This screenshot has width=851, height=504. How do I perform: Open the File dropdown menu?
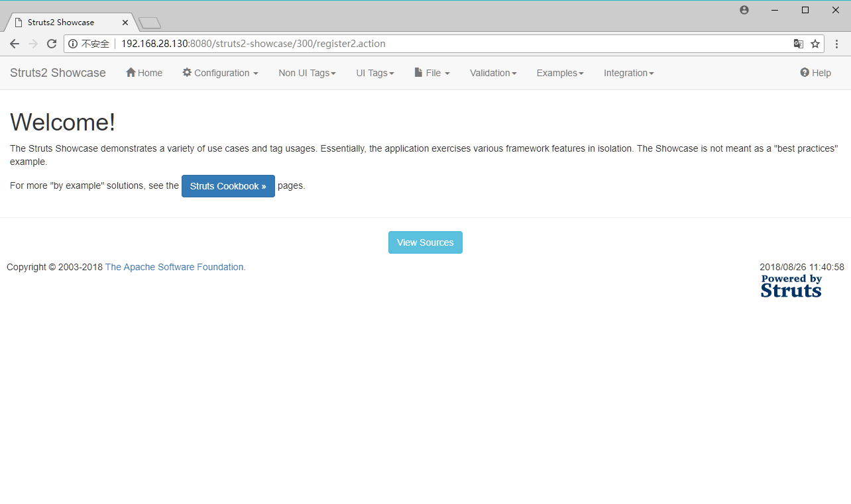(432, 73)
